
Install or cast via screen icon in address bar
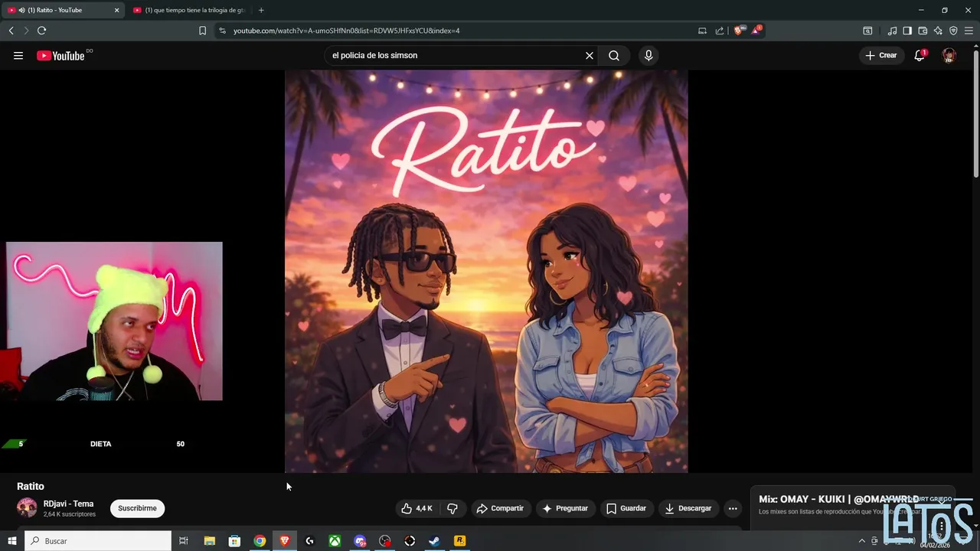pos(702,31)
